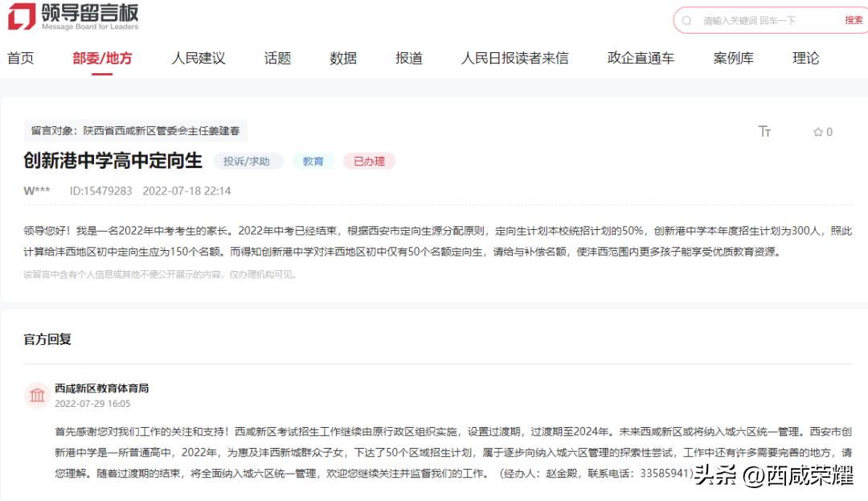View the 数据 section

(x=342, y=57)
